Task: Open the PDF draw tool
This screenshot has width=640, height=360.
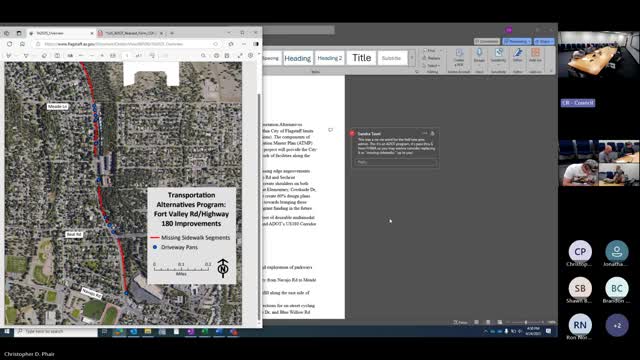Action: (9, 56)
